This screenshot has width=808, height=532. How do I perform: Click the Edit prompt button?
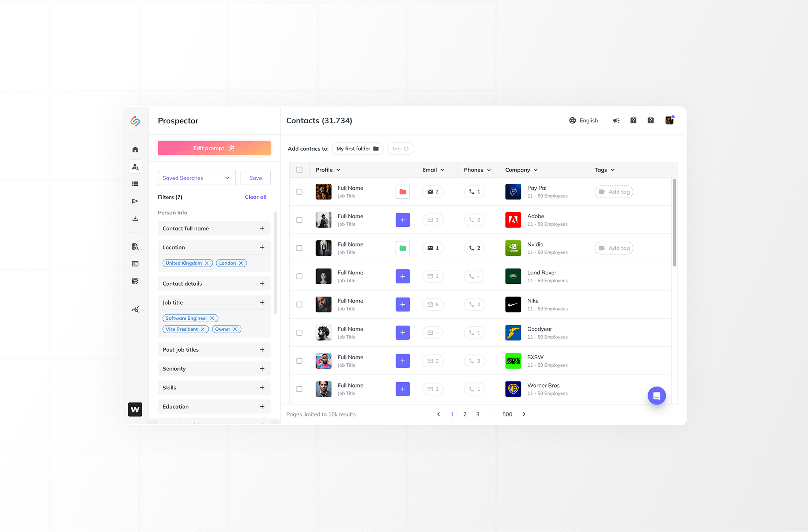pyautogui.click(x=214, y=148)
